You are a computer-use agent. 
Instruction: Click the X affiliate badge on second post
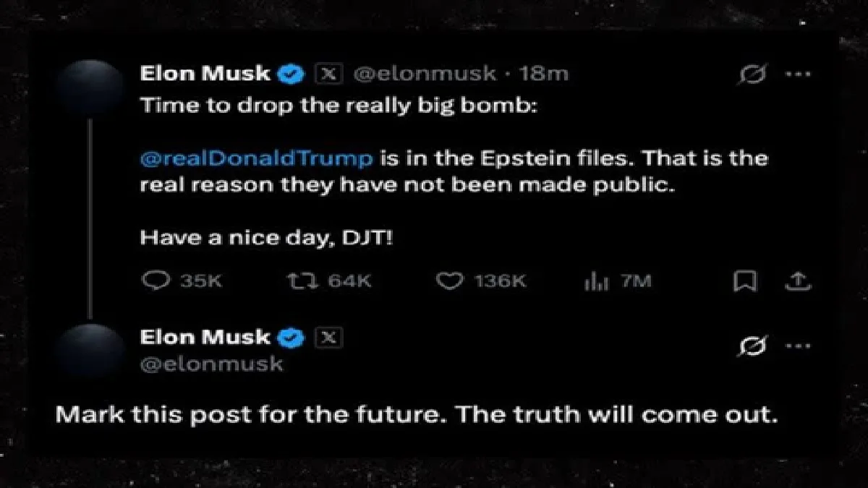tap(329, 338)
